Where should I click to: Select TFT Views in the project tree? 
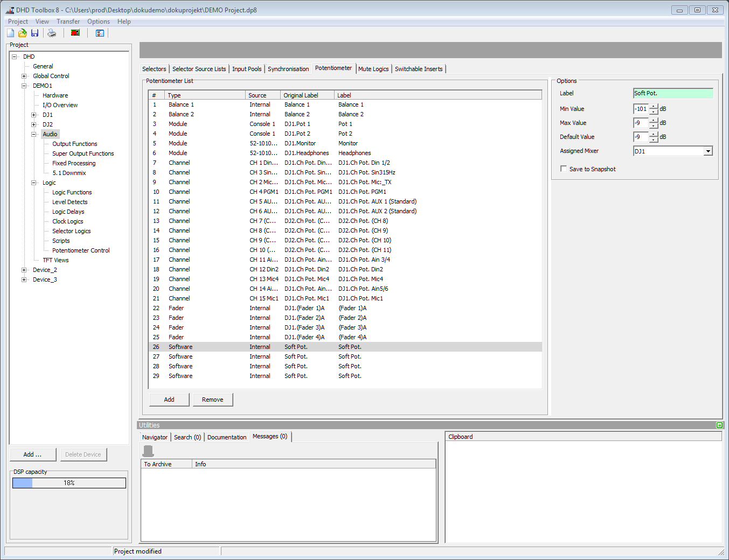tap(55, 260)
